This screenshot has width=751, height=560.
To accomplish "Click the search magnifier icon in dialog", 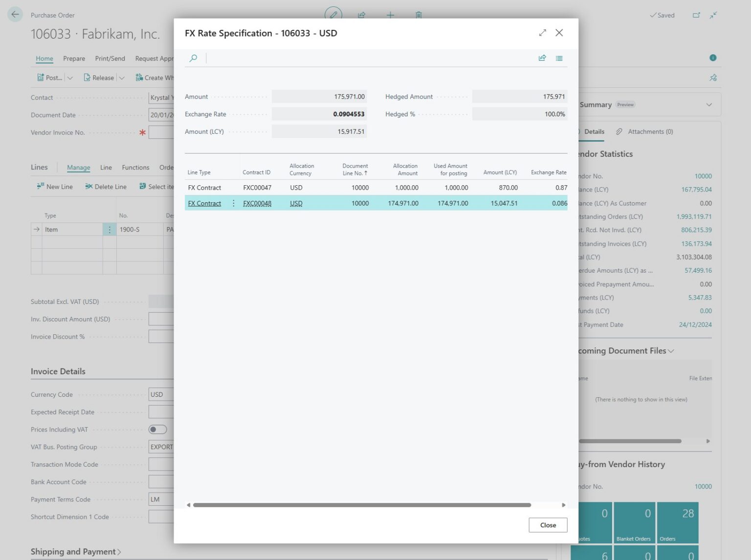I will pyautogui.click(x=193, y=58).
